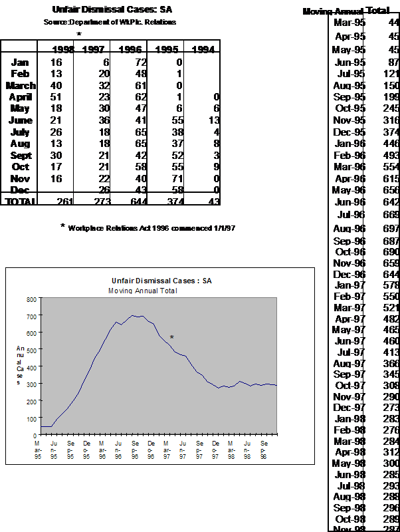The image size is (400, 532).
Task: Click the peak of the blue line
Action: [x=133, y=315]
